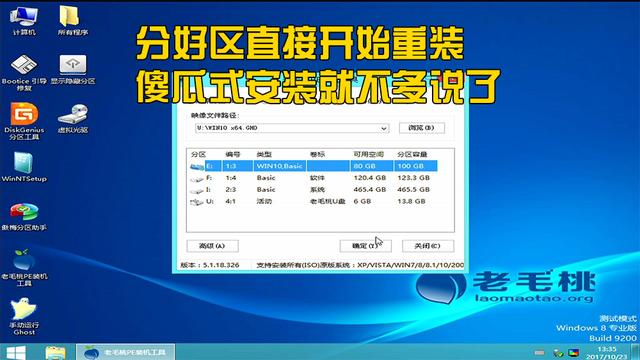Select partition F: 软件 row
640x360 pixels.
coord(313,178)
